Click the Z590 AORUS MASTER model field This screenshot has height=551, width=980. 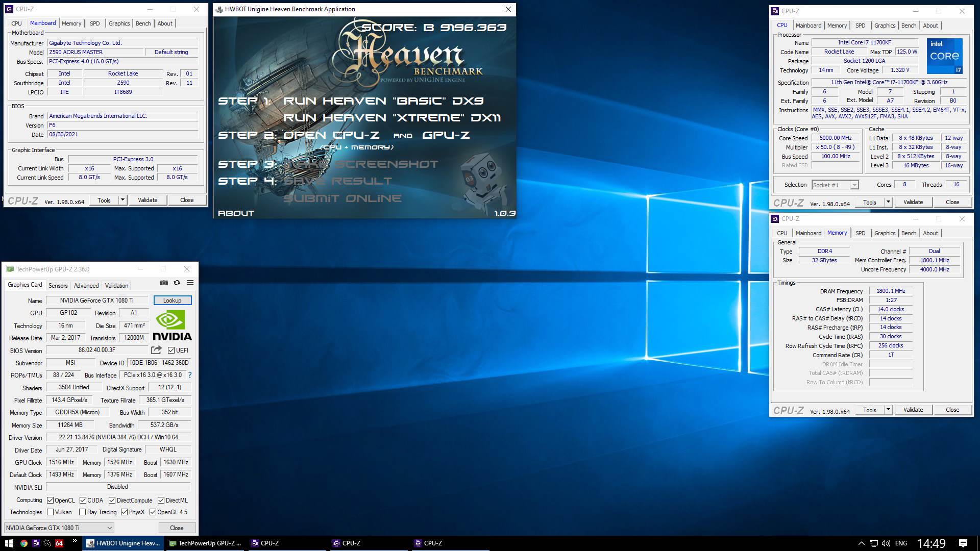point(95,52)
